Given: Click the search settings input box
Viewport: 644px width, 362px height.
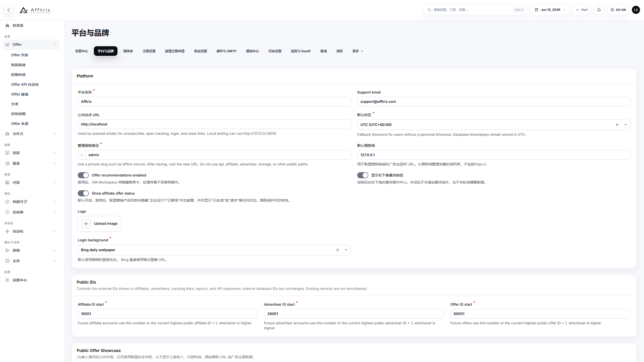Looking at the screenshot, I should point(475,10).
